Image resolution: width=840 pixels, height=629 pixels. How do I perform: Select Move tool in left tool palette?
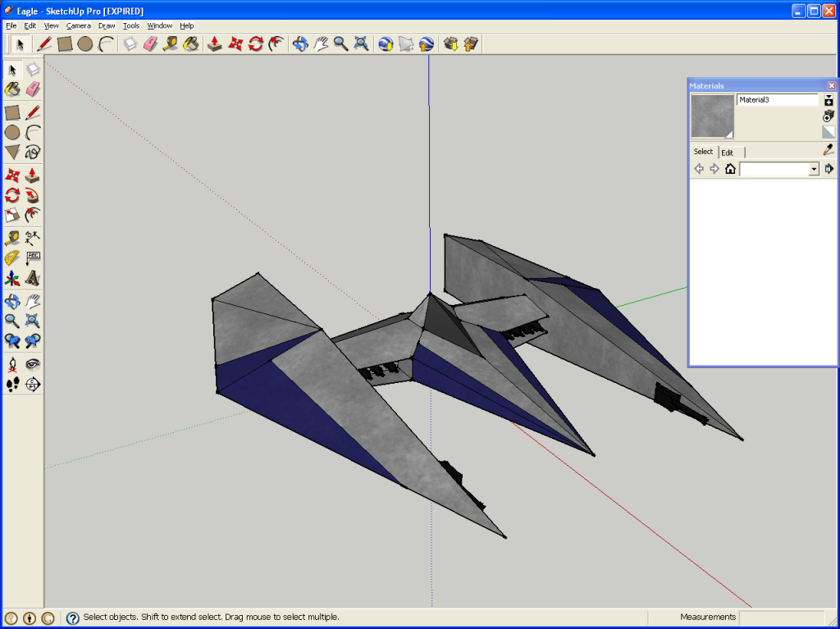coord(12,175)
